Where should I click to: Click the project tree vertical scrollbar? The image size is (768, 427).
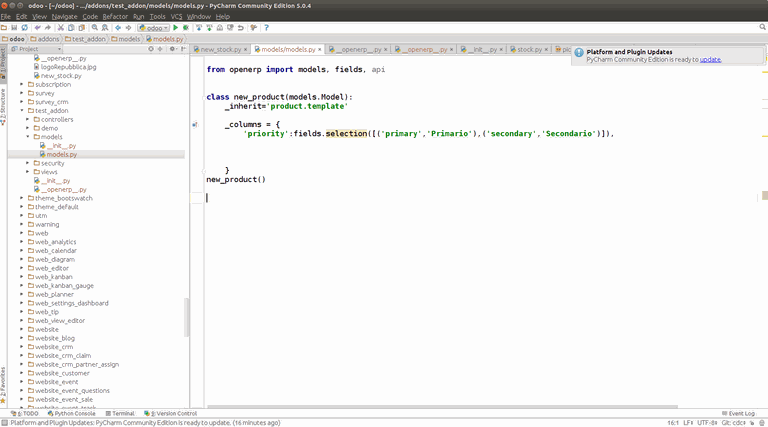point(187,317)
